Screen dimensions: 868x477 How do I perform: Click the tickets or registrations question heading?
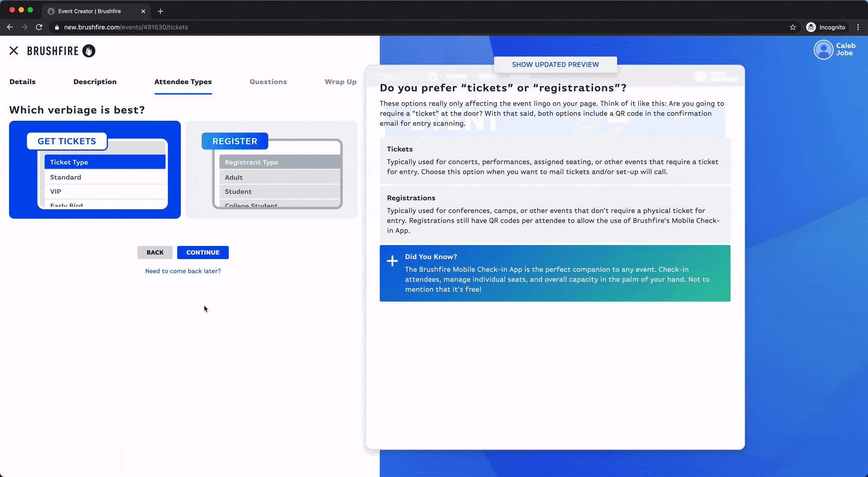tap(503, 88)
